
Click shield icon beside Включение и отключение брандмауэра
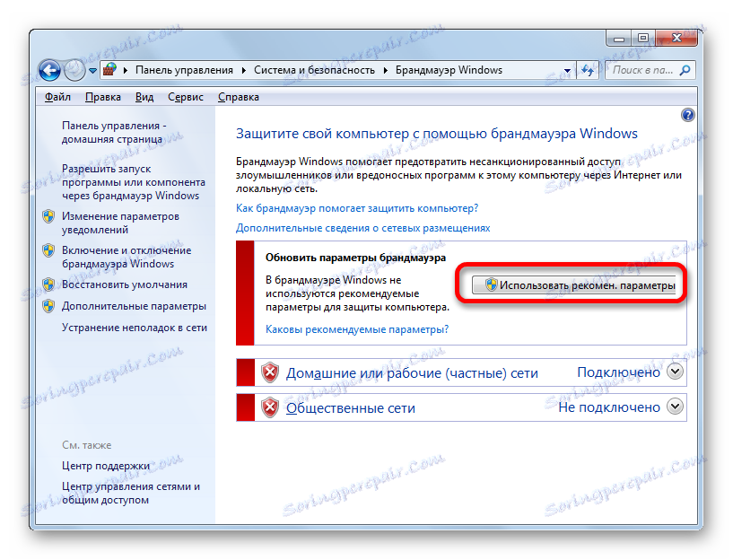click(x=48, y=250)
